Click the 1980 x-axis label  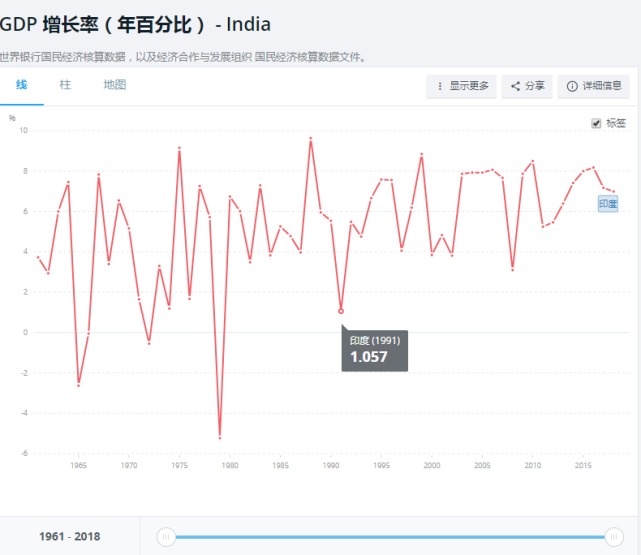click(230, 465)
